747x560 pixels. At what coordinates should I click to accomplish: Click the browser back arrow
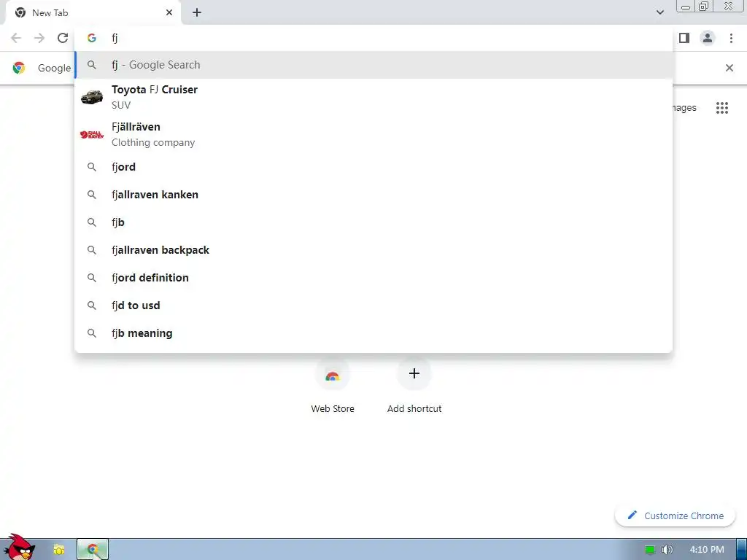(16, 38)
